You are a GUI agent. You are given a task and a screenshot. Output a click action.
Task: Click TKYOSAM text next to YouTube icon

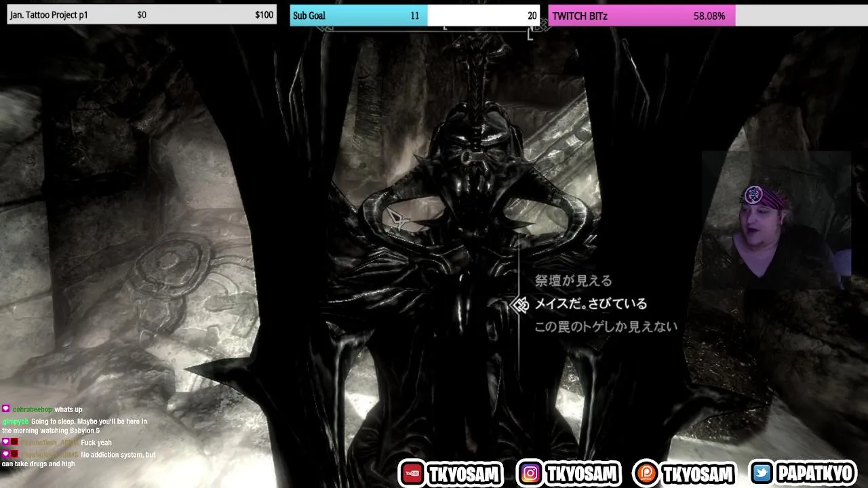(464, 474)
